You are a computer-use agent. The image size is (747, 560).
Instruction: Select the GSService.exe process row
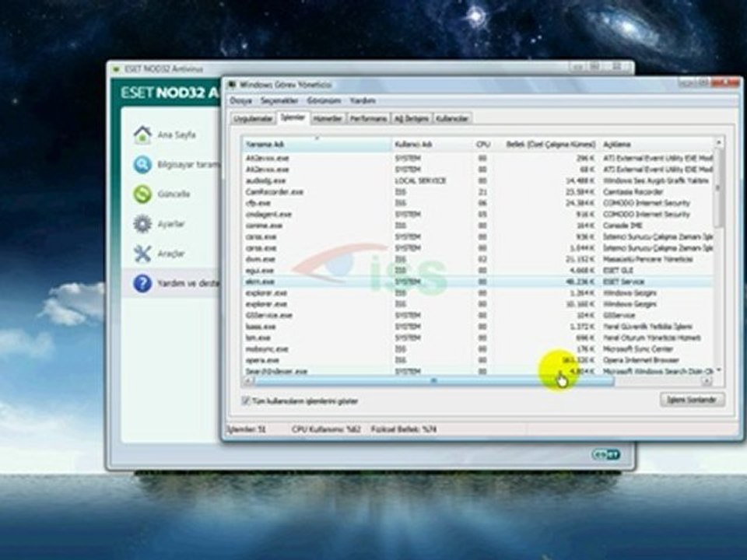(479, 315)
